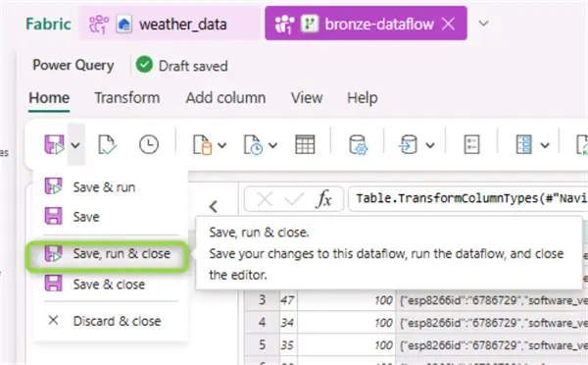Click the dataflow icon on bronze-dataflow tab
Screen dimensions: 588x365
pos(310,24)
